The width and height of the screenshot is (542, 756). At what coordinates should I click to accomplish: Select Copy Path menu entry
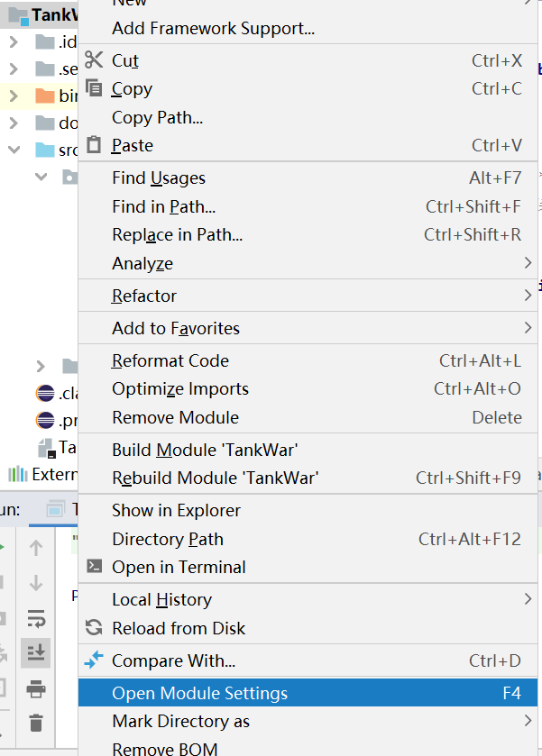(x=308, y=117)
